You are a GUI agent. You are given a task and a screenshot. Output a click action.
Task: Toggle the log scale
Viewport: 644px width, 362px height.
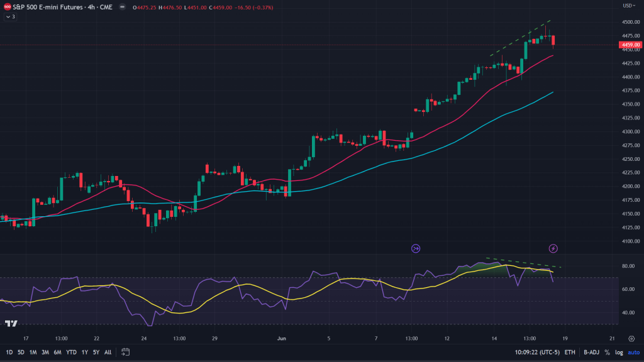pos(618,353)
